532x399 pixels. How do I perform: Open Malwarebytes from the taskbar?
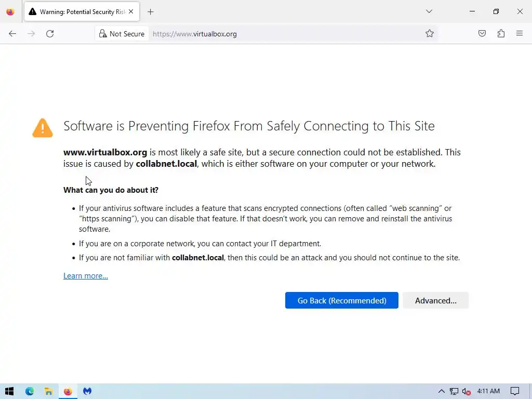[87, 391]
